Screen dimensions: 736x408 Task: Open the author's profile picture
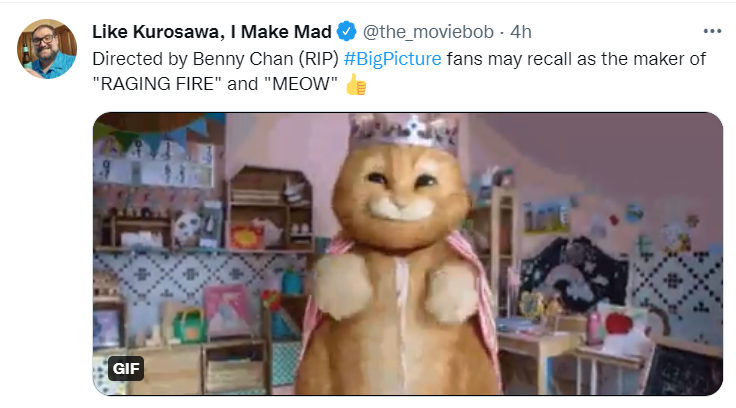pyautogui.click(x=47, y=49)
